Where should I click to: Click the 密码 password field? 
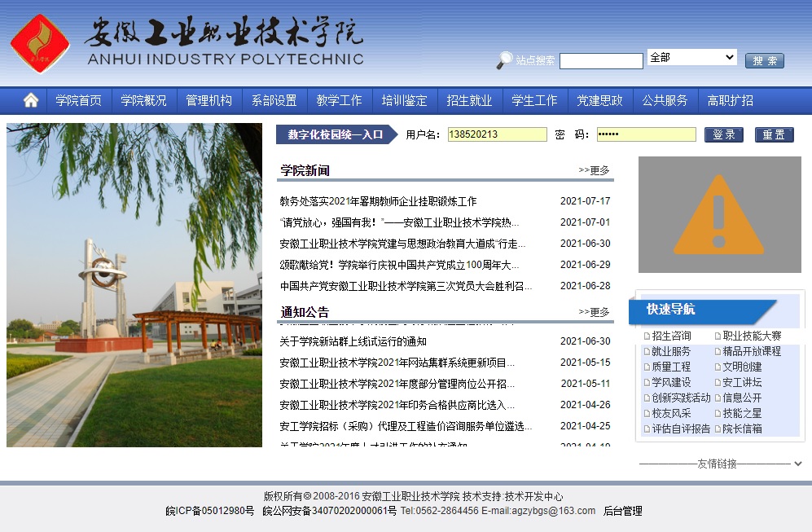click(647, 134)
